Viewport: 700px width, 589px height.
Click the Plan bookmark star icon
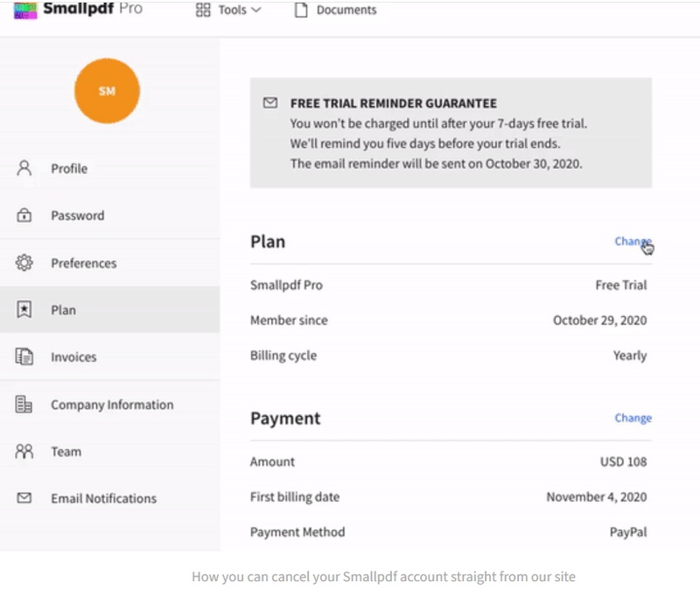pyautogui.click(x=24, y=310)
